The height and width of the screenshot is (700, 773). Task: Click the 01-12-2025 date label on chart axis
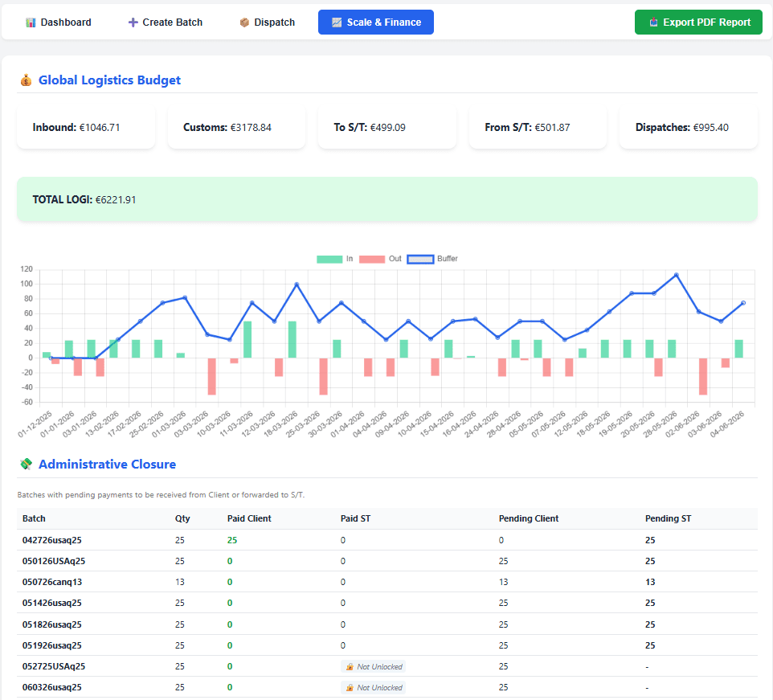click(x=35, y=424)
